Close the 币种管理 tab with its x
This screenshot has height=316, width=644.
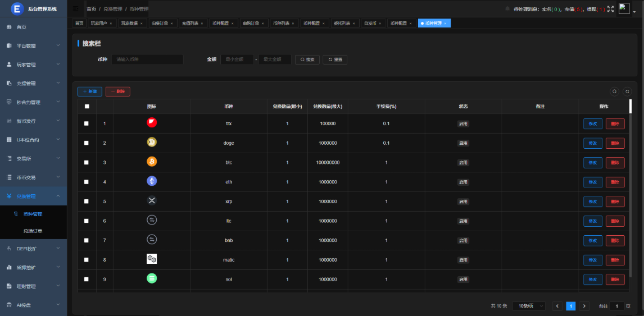tap(445, 24)
